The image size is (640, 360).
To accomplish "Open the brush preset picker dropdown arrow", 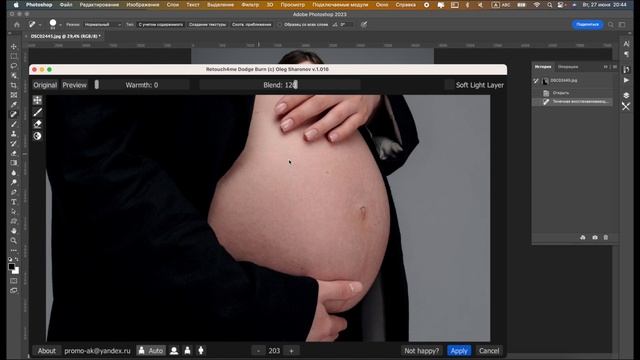I will (x=60, y=25).
